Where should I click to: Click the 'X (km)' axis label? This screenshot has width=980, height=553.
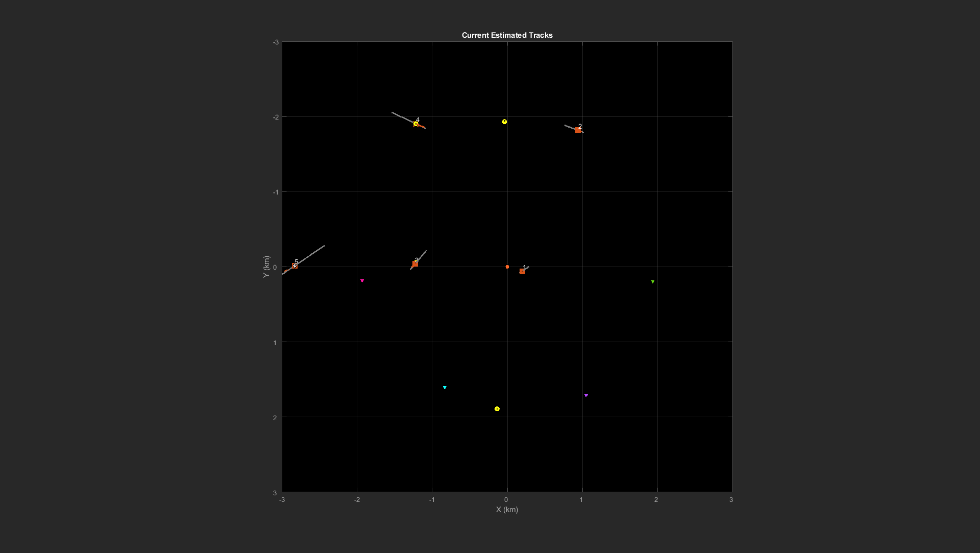pos(507,510)
